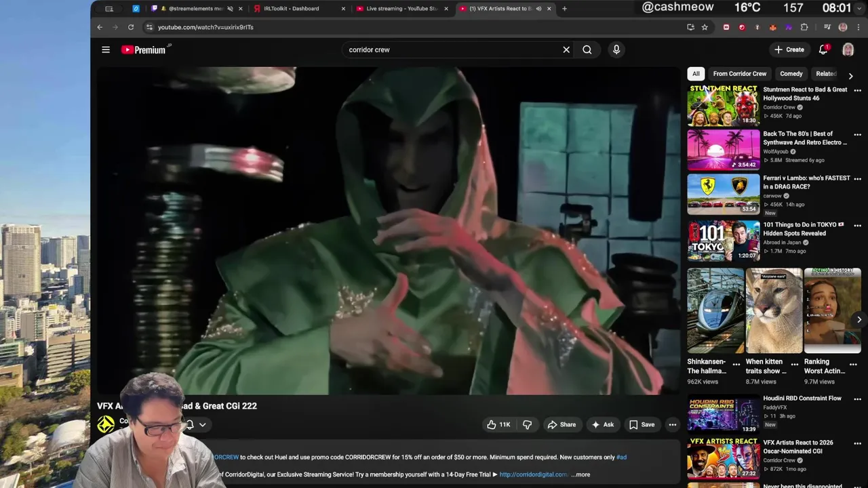Viewport: 868px width, 488px height.
Task: Open the Chrome profile avatar
Action: [843, 27]
